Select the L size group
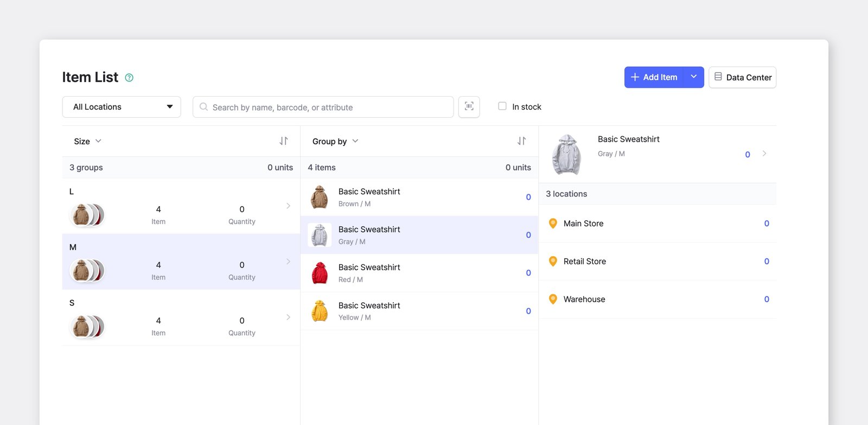Viewport: 868px width, 425px height. [x=181, y=206]
